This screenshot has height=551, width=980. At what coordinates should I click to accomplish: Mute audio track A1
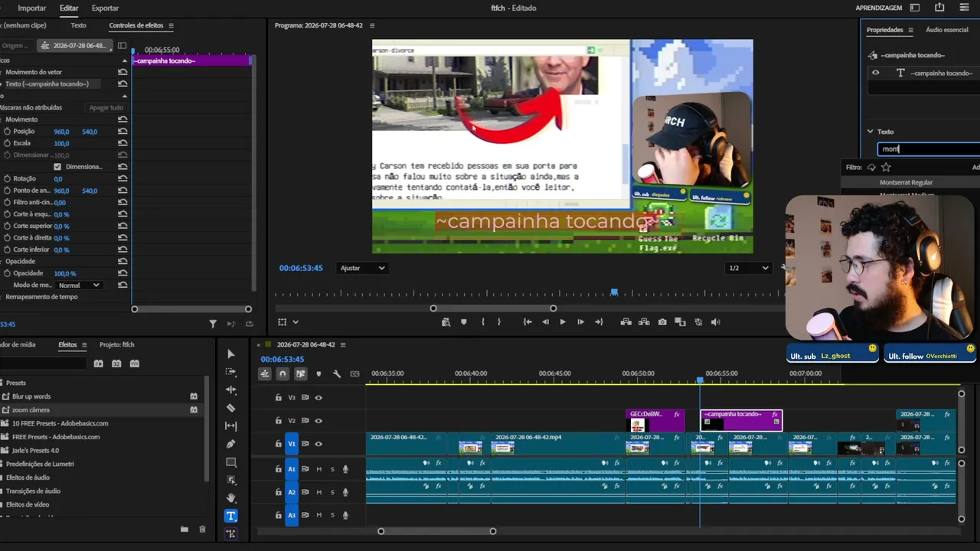coord(318,469)
